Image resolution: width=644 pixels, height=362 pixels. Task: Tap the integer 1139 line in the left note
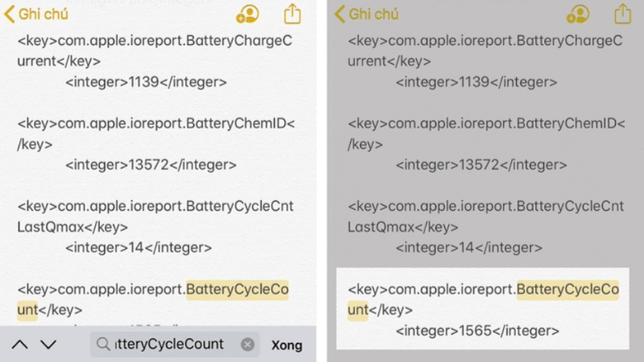[146, 82]
